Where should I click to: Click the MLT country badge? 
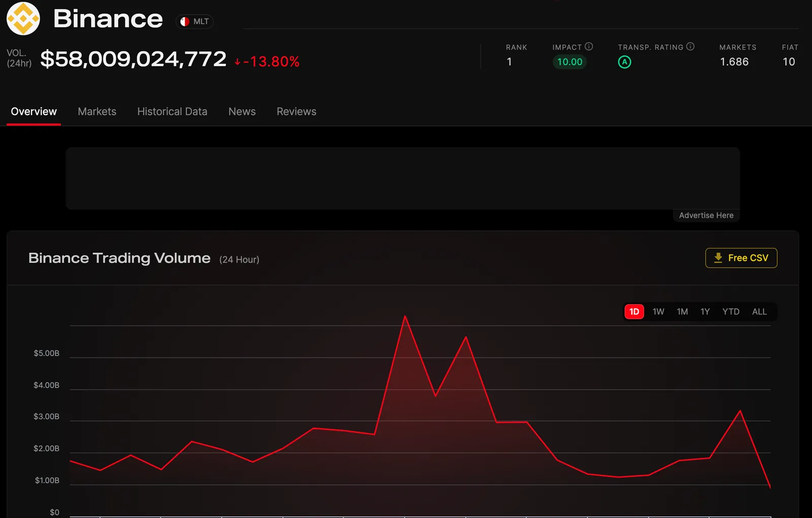tap(195, 21)
